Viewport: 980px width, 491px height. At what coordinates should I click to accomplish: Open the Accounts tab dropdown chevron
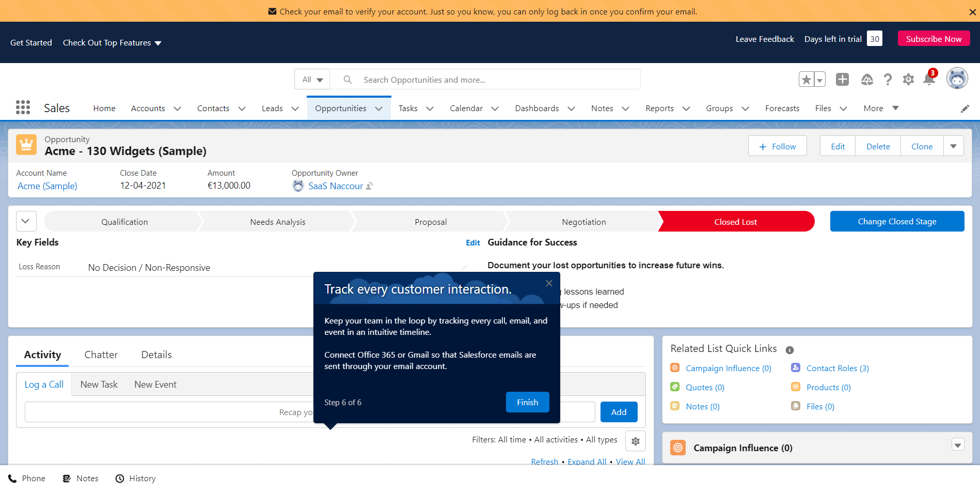pos(178,109)
